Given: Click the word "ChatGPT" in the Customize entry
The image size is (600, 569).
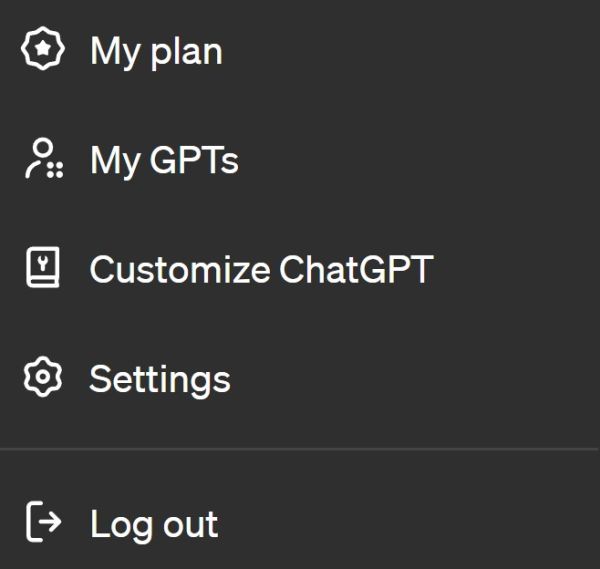Looking at the screenshot, I should coord(356,269).
